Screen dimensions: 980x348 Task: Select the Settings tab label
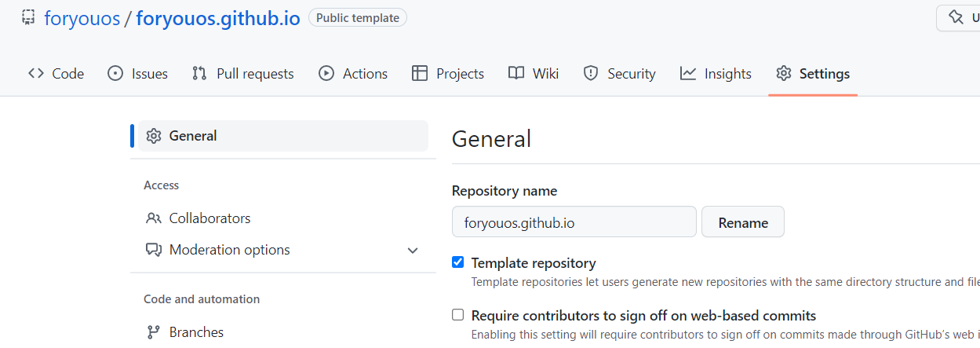[825, 74]
